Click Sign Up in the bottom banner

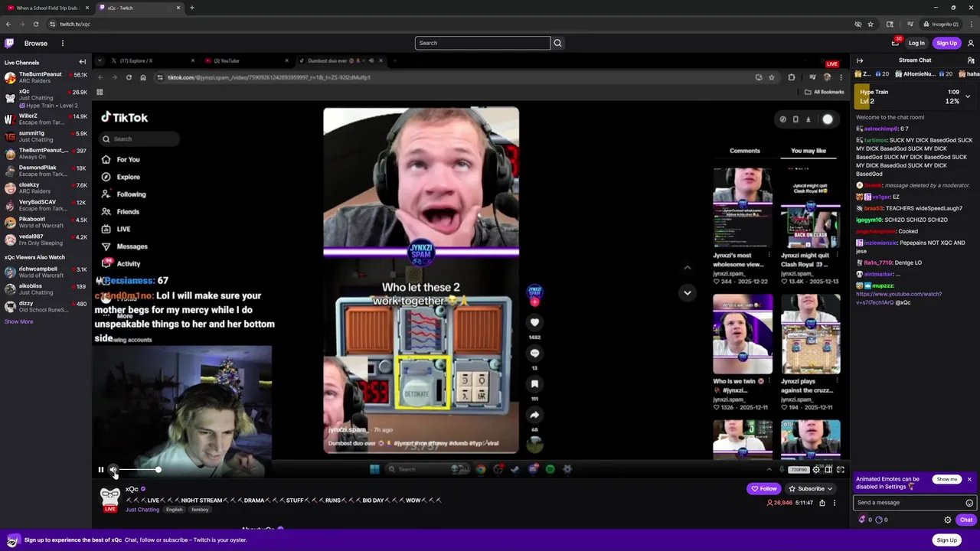(x=947, y=540)
